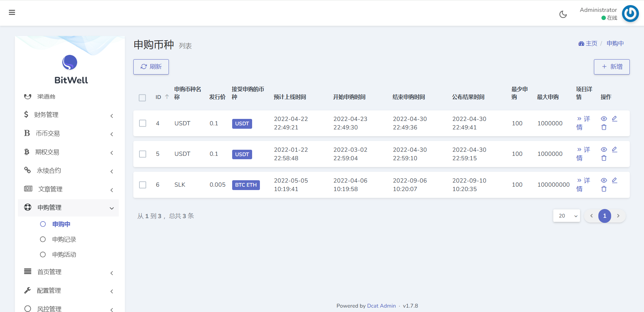Toggle dark mode moon icon
This screenshot has width=644, height=312.
click(x=563, y=14)
